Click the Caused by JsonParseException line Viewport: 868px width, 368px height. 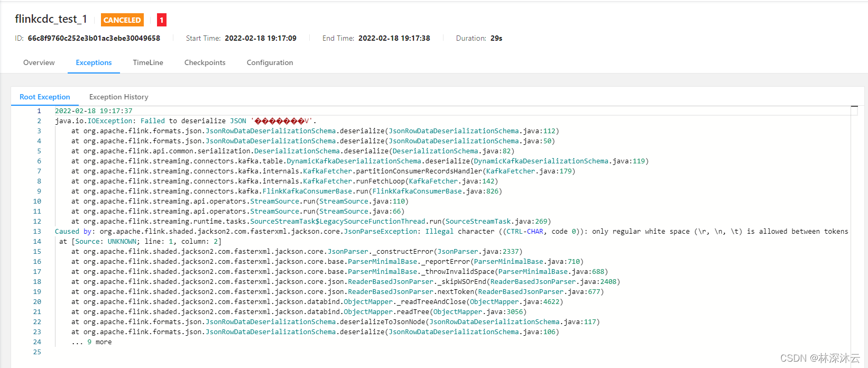451,232
